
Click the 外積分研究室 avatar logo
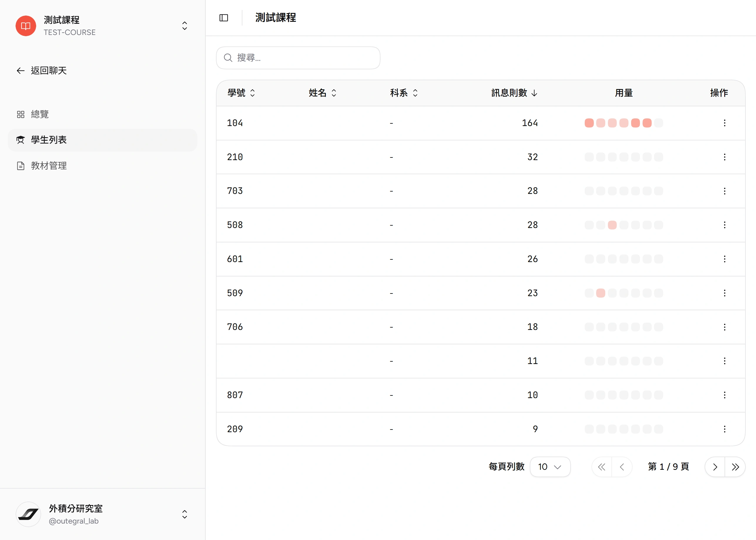(28, 514)
